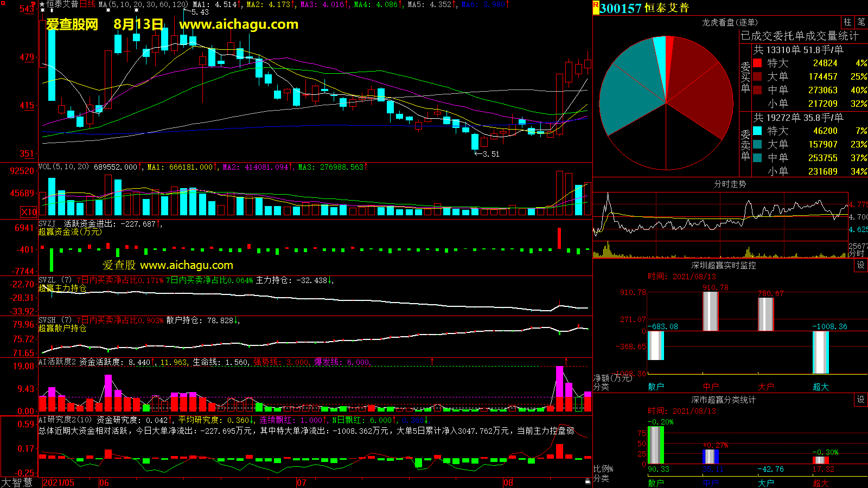The width and height of the screenshot is (868, 488).
Task: Click the lock icon on the timeline
Action: point(588,481)
